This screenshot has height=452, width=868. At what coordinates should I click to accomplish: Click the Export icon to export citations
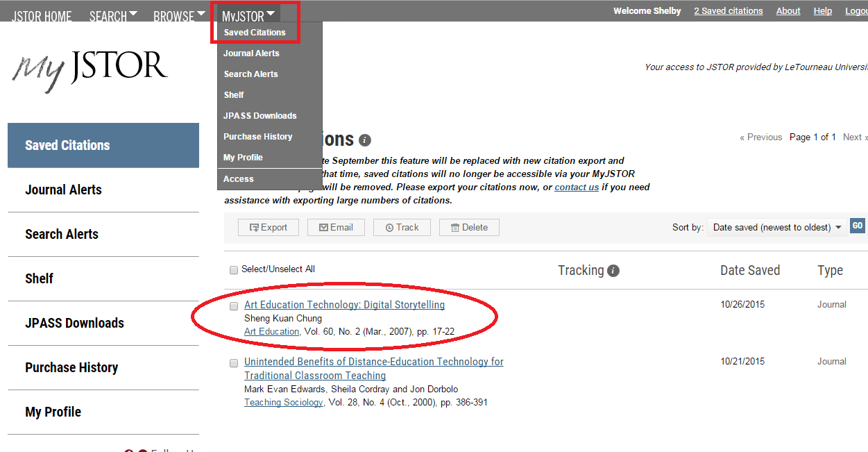tap(255, 227)
